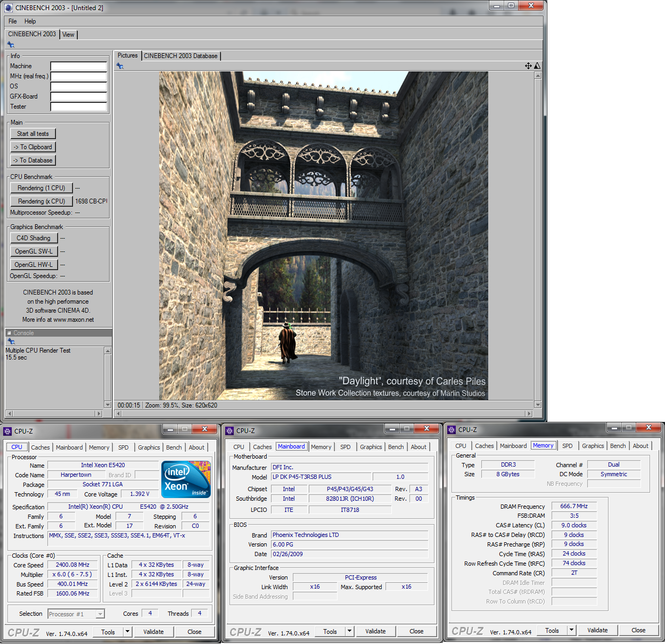Click the CPU-Z icon in right CPU-Z window
The image size is (665, 644).
point(451,430)
